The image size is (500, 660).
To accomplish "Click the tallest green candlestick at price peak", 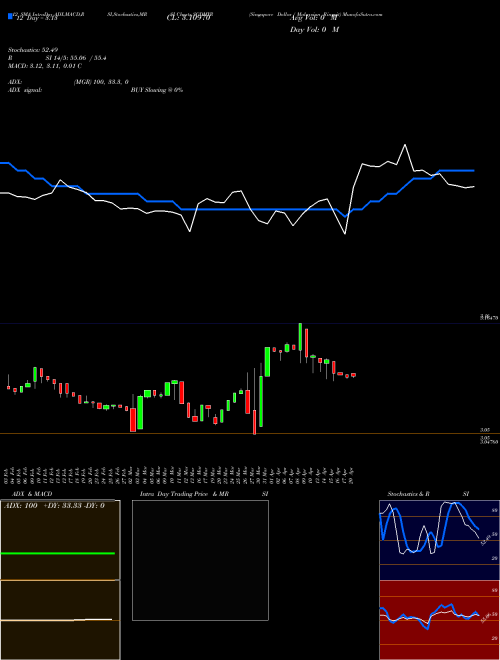I will [300, 337].
